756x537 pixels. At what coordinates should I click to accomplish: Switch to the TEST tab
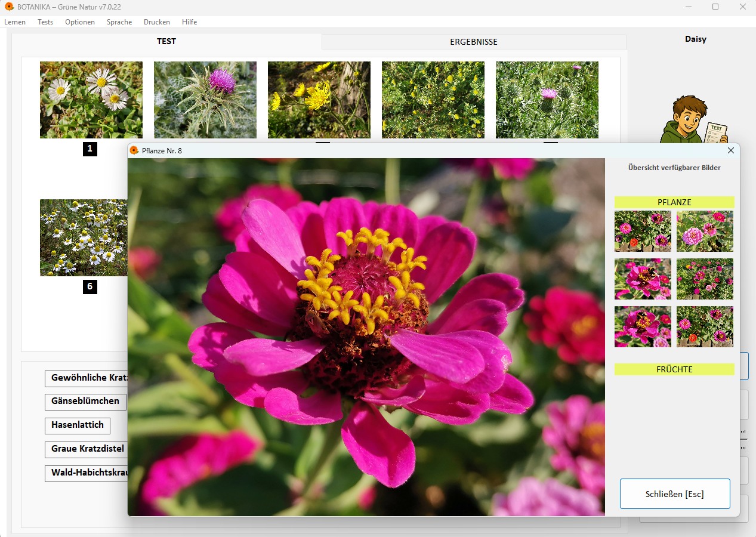coord(166,42)
